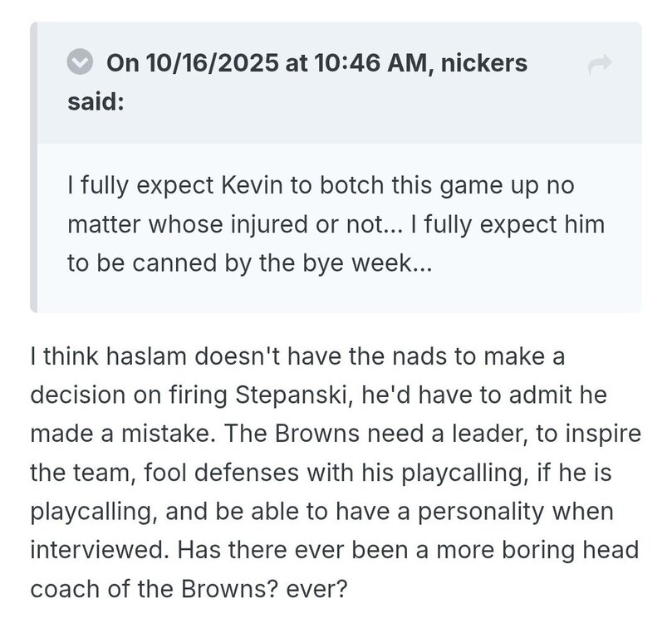Click the date 10/16/2025 in the quote header
The height and width of the screenshot is (623, 672).
point(212,63)
